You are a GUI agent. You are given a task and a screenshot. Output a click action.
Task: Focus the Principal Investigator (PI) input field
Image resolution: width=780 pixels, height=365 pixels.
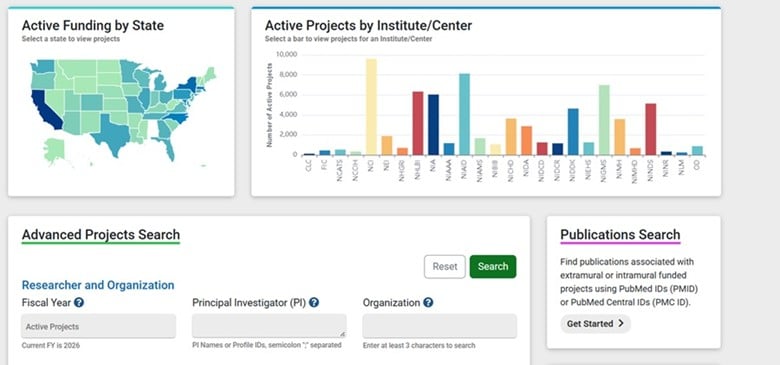pos(269,326)
